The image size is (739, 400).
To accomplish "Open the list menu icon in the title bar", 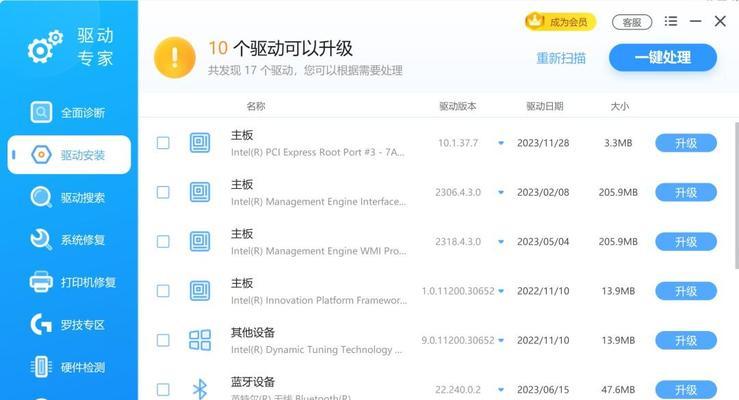I will [671, 21].
